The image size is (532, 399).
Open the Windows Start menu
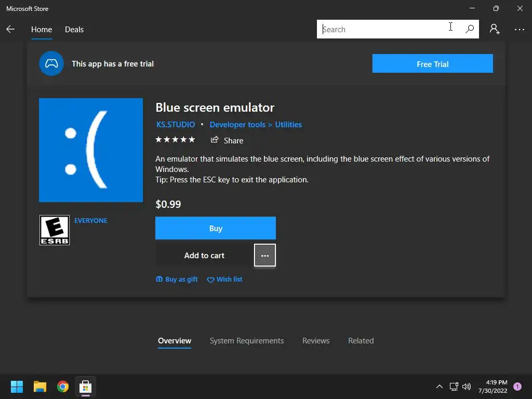[17, 387]
